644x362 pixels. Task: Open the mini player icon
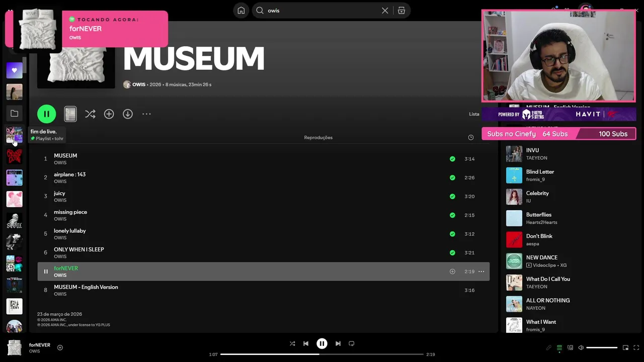pos(625,348)
